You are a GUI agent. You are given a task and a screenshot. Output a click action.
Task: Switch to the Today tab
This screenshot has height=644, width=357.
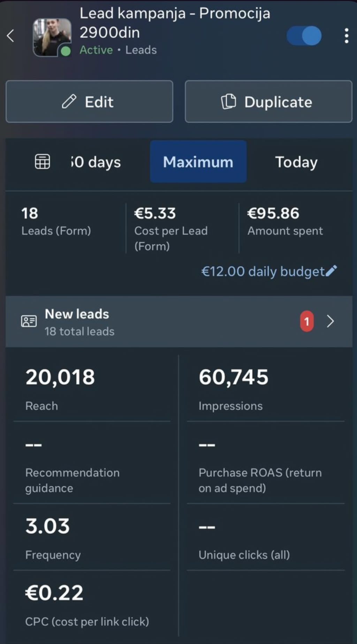click(x=296, y=162)
